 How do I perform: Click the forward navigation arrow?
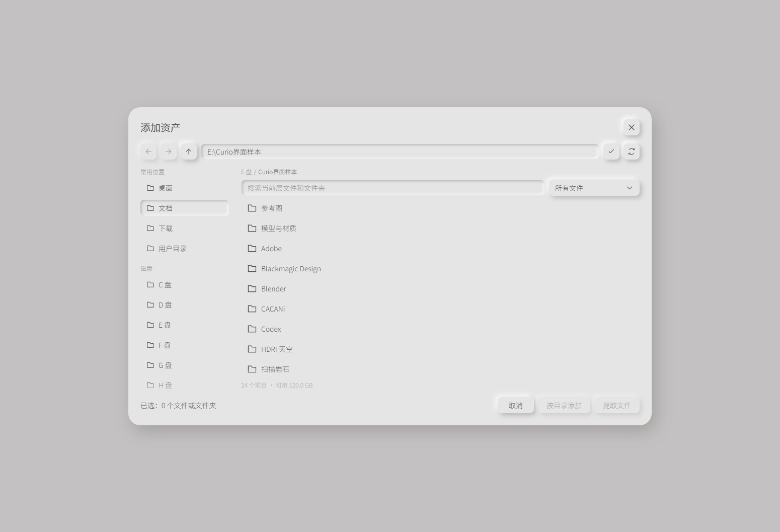point(169,151)
